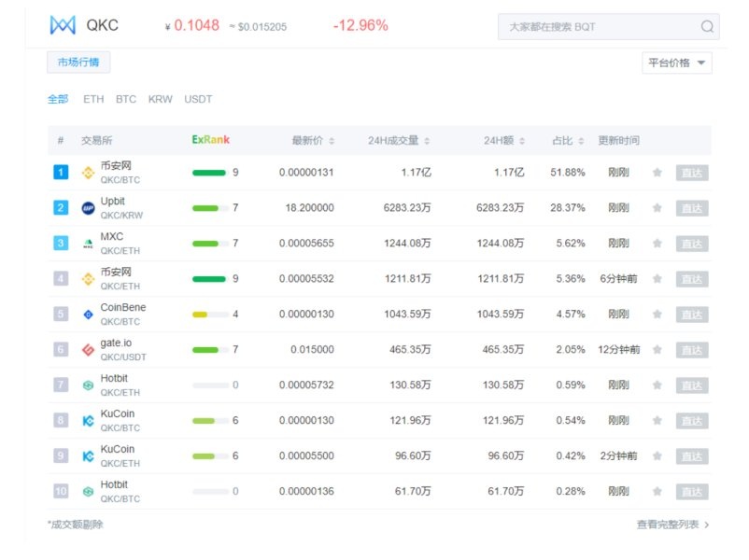Viewport: 749px width, 560px height.
Task: Click the CoinBene exchange logo
Action: coord(89,315)
